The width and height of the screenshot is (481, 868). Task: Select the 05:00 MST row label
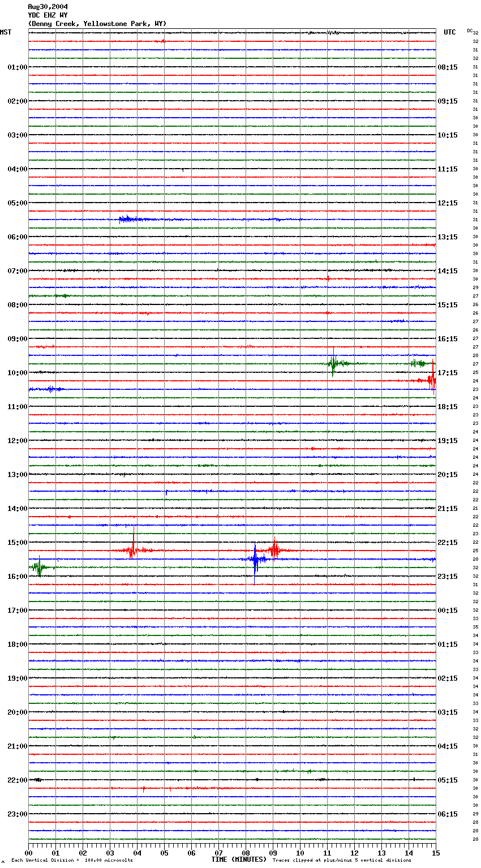click(x=17, y=203)
